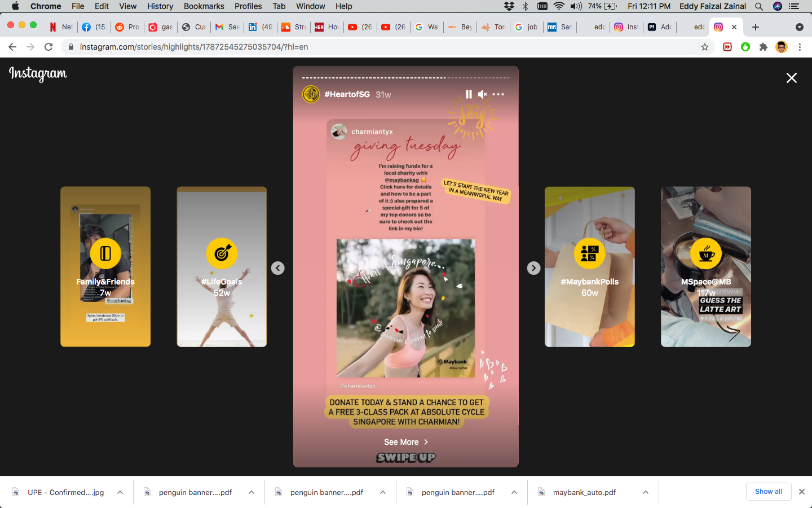Switch to the LinkedIn tab

coord(261,27)
